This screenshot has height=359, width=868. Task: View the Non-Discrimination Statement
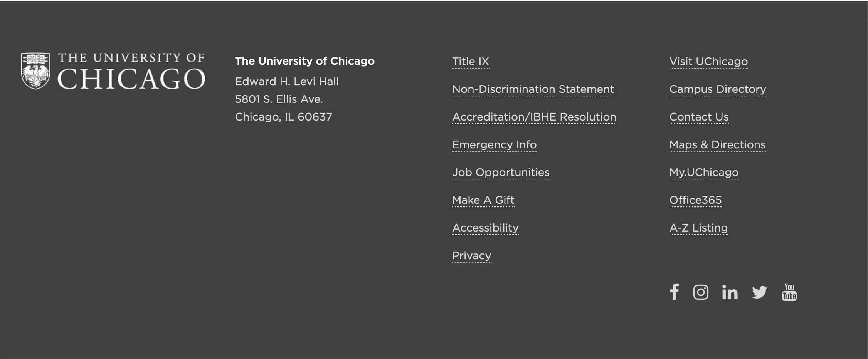click(533, 89)
